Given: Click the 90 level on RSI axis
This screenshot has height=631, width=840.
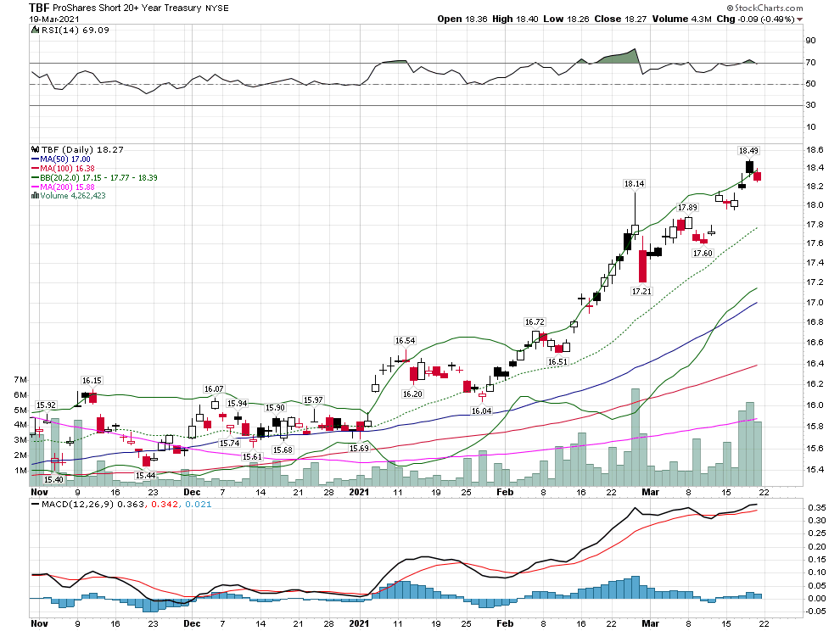Looking at the screenshot, I should tap(810, 41).
